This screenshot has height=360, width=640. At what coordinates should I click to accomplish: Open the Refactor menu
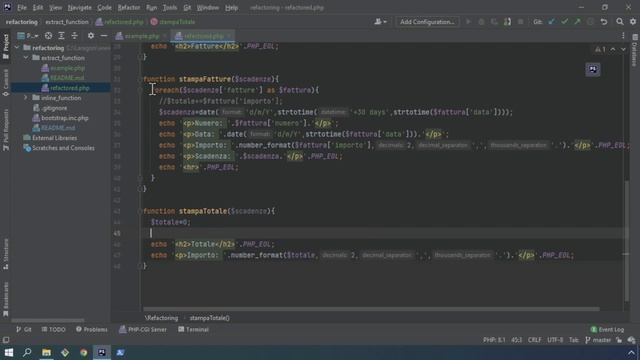(x=129, y=8)
